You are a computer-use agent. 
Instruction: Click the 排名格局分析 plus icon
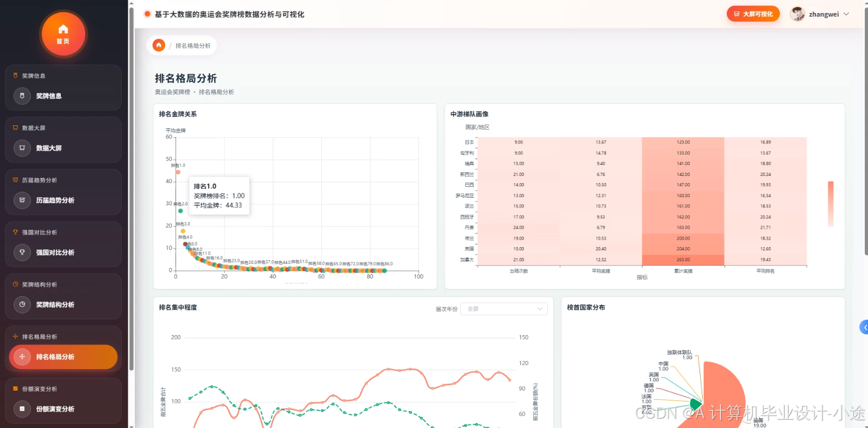pos(22,357)
